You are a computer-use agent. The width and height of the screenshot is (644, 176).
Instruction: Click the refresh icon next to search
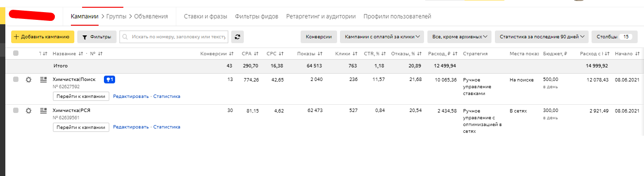pyautogui.click(x=237, y=36)
